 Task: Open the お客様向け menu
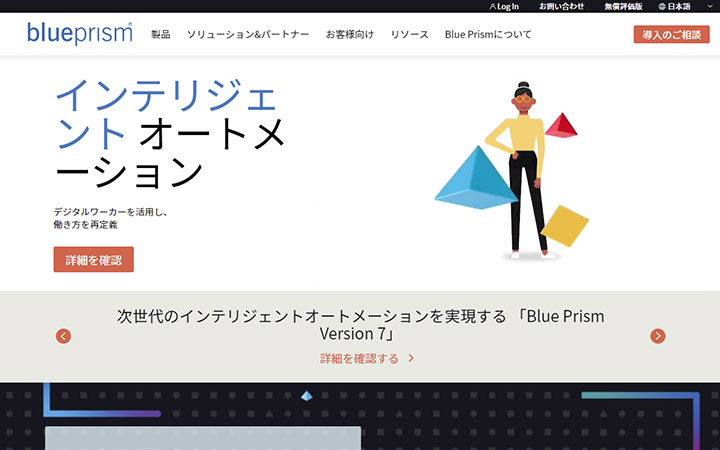[x=350, y=34]
